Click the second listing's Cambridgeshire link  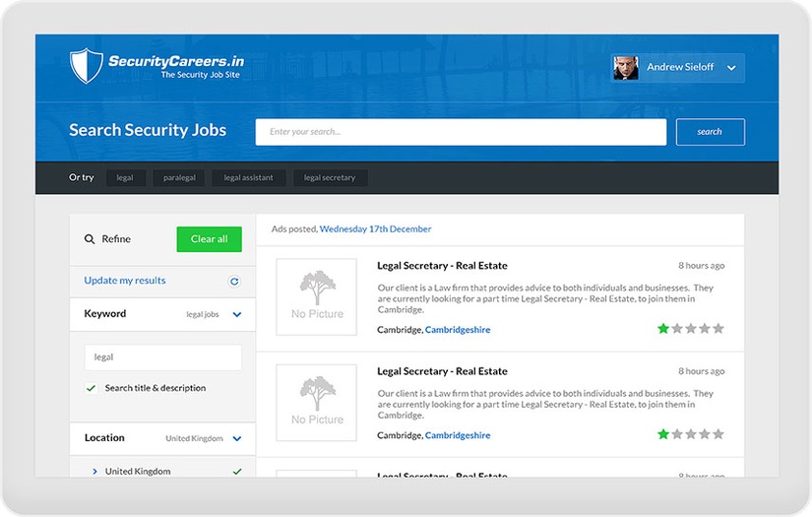(458, 435)
